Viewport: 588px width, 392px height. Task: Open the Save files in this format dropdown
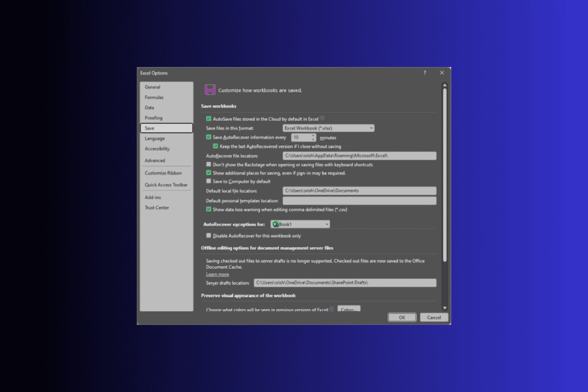(328, 128)
